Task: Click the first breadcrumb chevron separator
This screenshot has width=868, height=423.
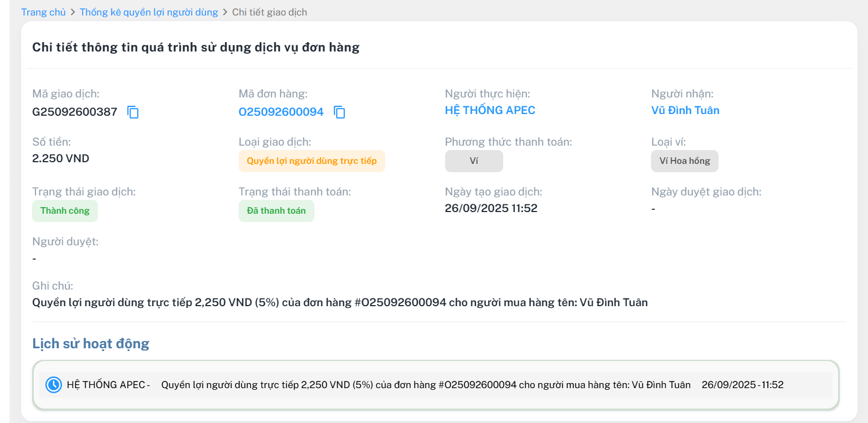Action: (x=73, y=12)
